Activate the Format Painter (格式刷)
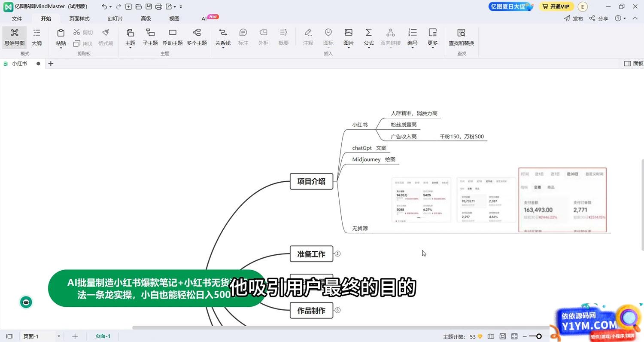Image resolution: width=644 pixels, height=342 pixels. click(x=106, y=37)
